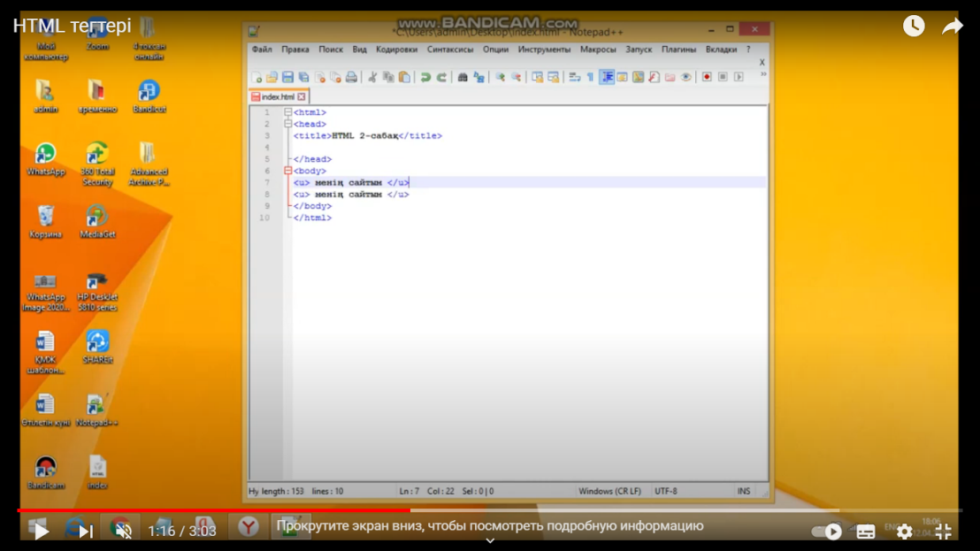The width and height of the screenshot is (980, 551).
Task: Click the Cut scissors icon in toolbar
Action: click(372, 78)
